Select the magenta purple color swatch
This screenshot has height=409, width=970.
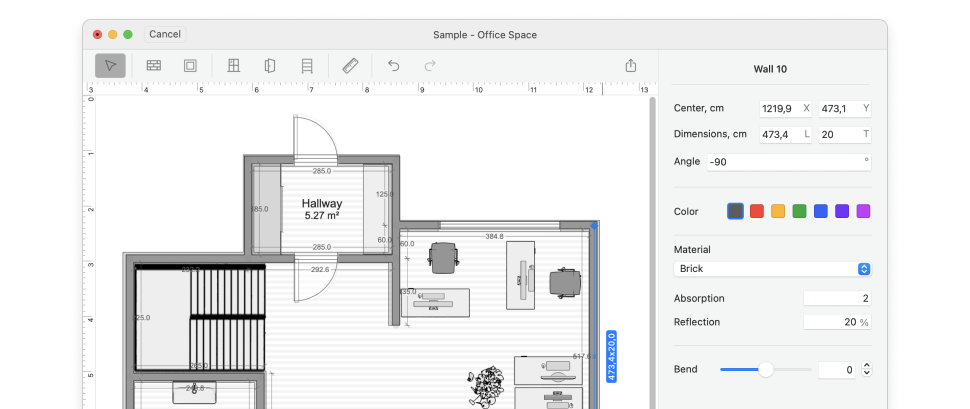[863, 212]
